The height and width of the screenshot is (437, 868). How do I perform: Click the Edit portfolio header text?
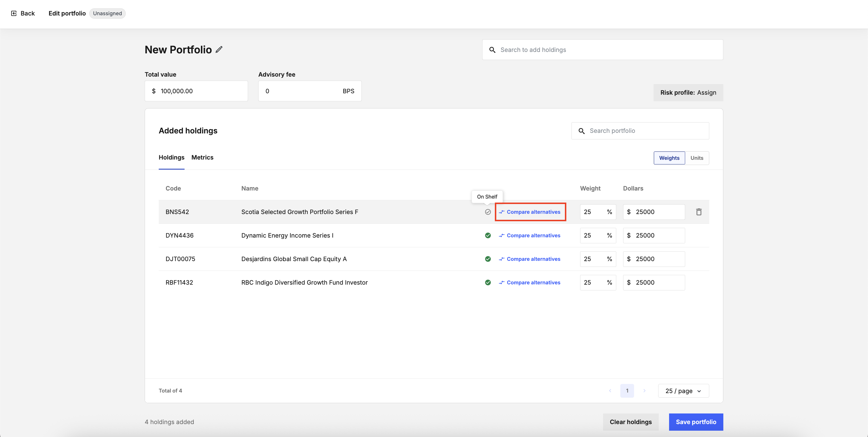67,13
